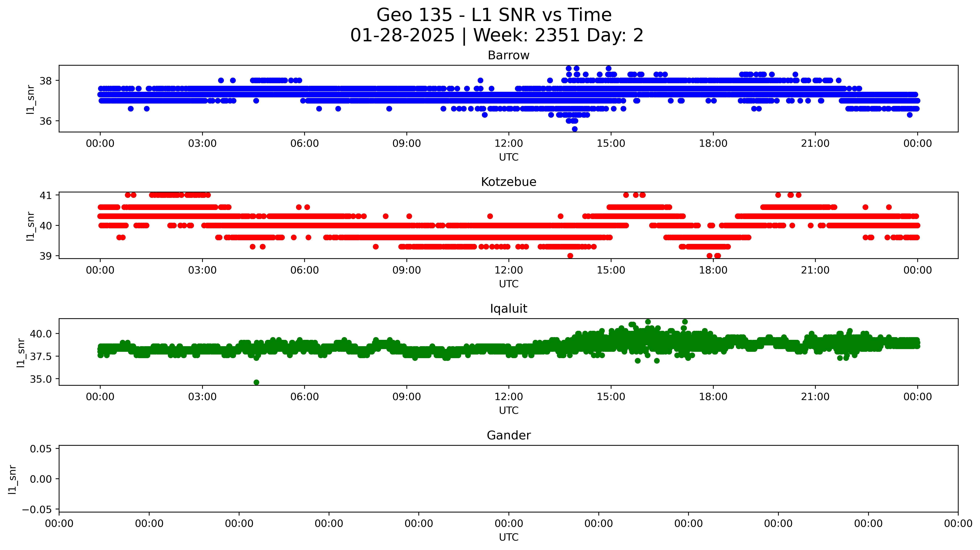Click the 38 y-axis tick on the Barrow plot
The height and width of the screenshot is (550, 980).
point(46,81)
